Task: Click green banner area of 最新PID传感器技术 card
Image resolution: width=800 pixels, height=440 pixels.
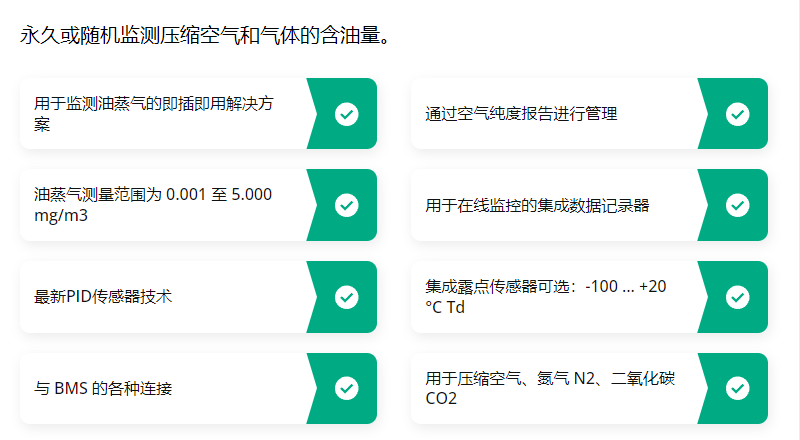Action: tap(342, 297)
